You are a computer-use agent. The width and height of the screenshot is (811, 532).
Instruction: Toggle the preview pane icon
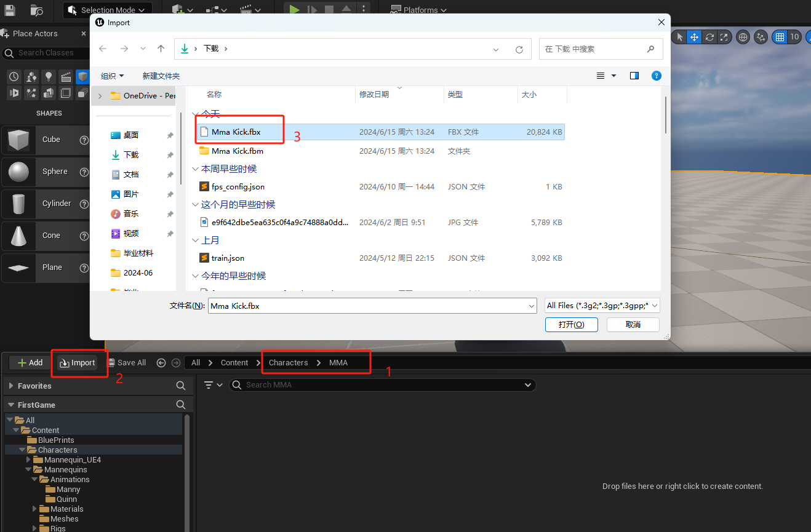click(634, 76)
